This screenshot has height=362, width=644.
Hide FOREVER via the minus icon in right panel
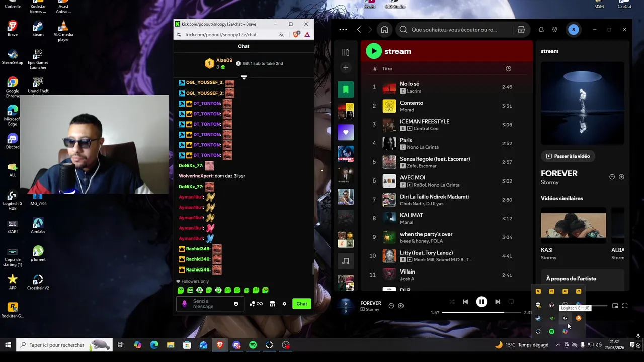[612, 177]
